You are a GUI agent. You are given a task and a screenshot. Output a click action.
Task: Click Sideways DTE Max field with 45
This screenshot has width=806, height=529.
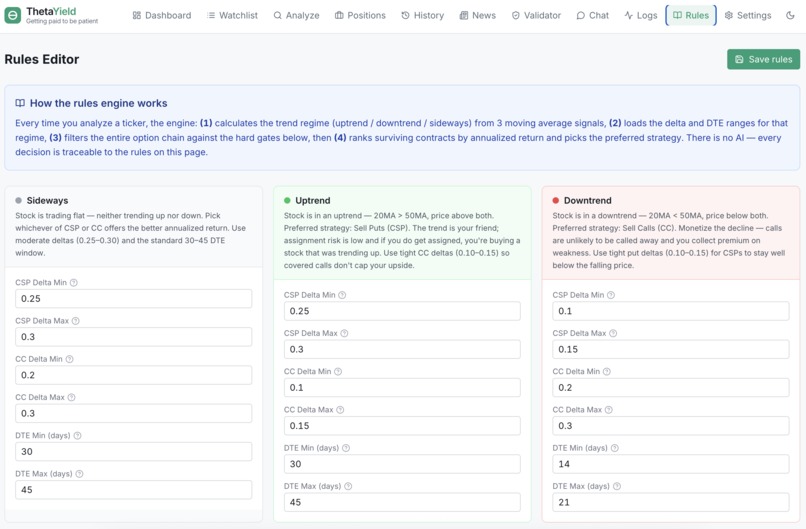tap(134, 490)
